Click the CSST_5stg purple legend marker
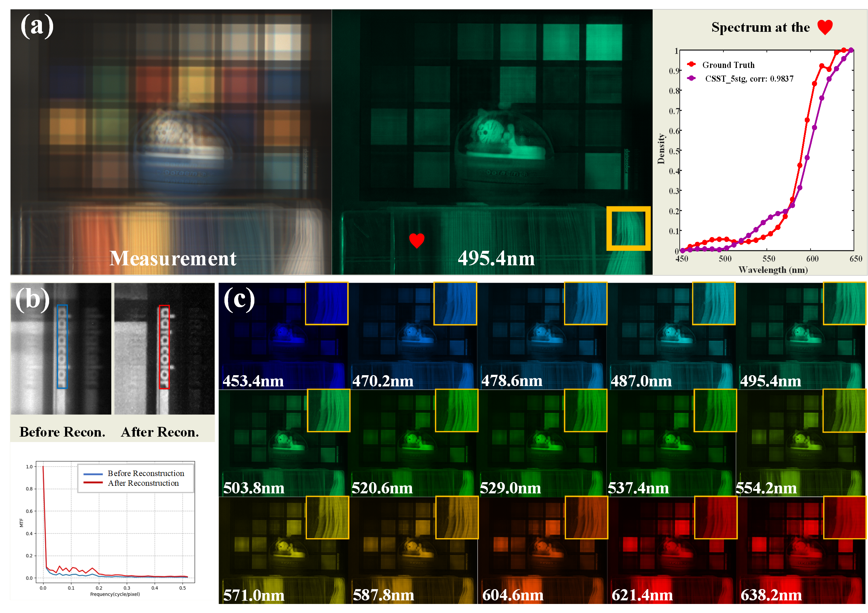The image size is (868, 613). (691, 78)
